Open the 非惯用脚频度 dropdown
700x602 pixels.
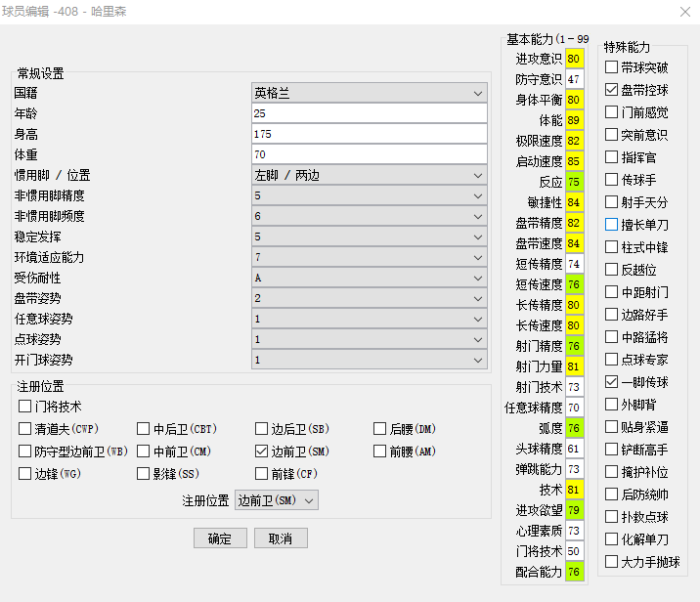coord(370,216)
